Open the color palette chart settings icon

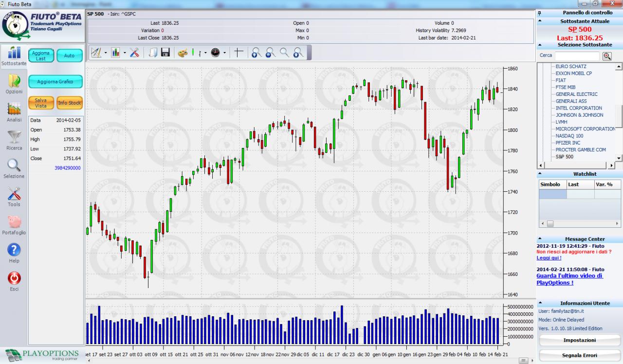point(183,53)
